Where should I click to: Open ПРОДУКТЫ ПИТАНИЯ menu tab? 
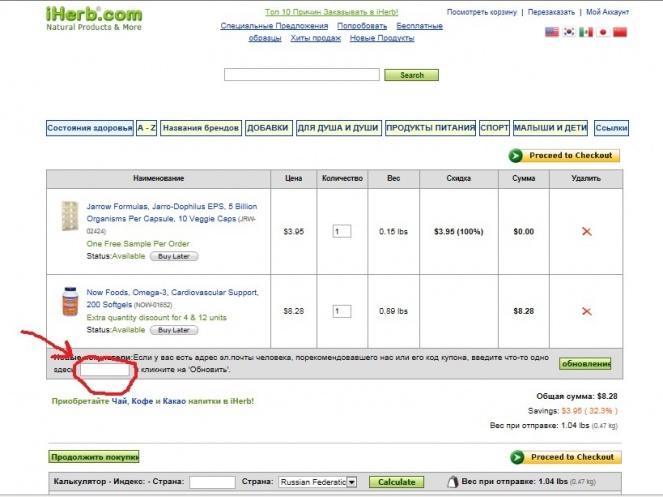pos(430,128)
